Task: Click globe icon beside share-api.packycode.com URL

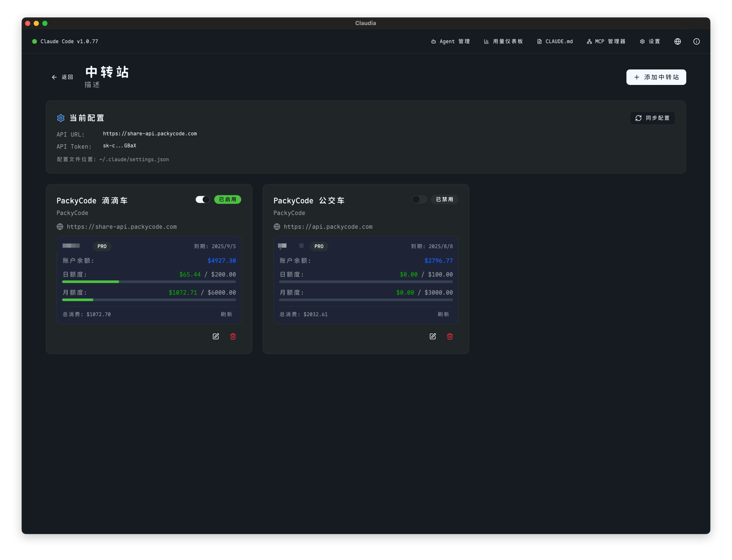Action: click(60, 227)
